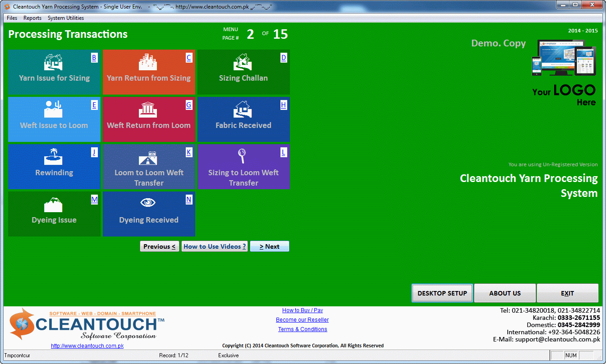Click shortcut letter D link
606x364 pixels.
[x=284, y=58]
